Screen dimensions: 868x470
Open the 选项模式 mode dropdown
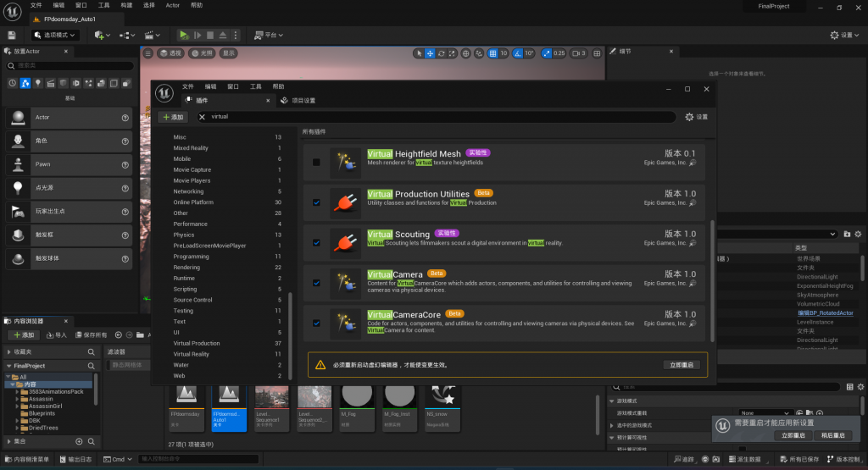pyautogui.click(x=55, y=35)
